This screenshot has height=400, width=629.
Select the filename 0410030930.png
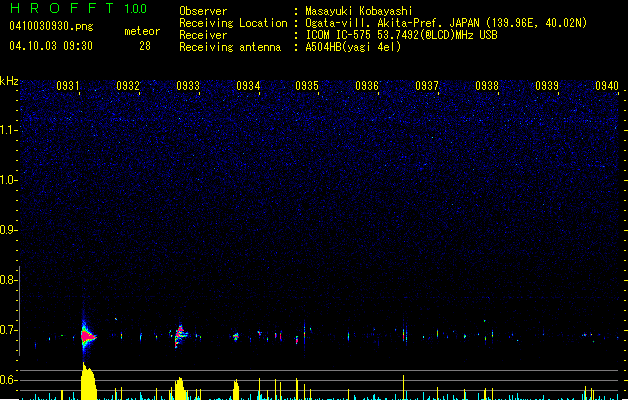point(51,26)
